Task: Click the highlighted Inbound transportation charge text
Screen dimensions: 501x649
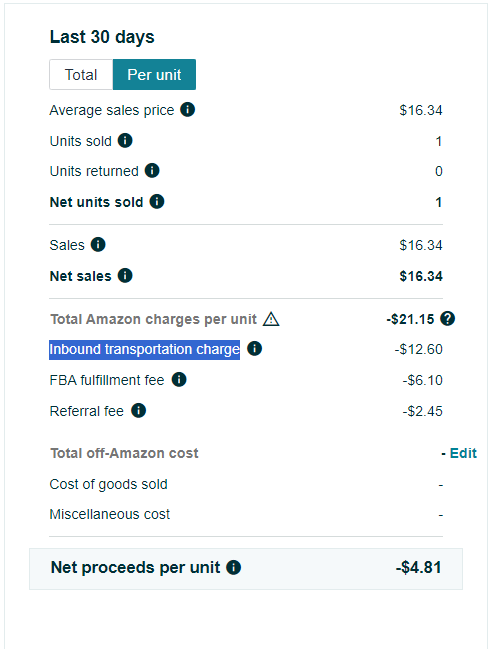Action: [x=145, y=349]
